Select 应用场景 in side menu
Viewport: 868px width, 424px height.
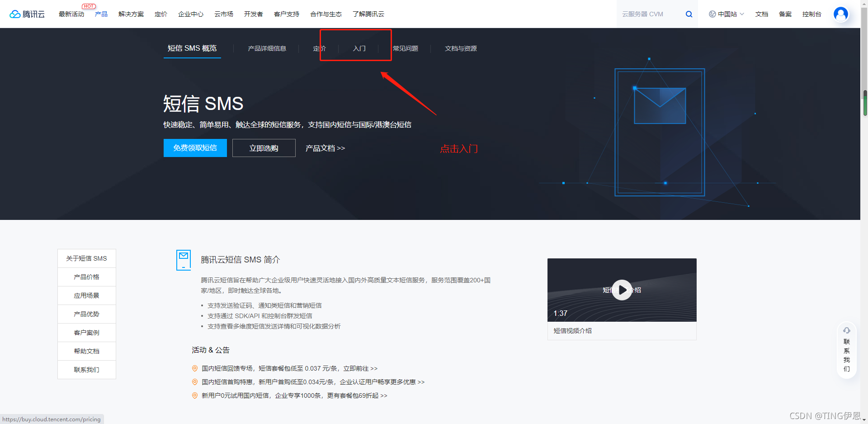87,295
